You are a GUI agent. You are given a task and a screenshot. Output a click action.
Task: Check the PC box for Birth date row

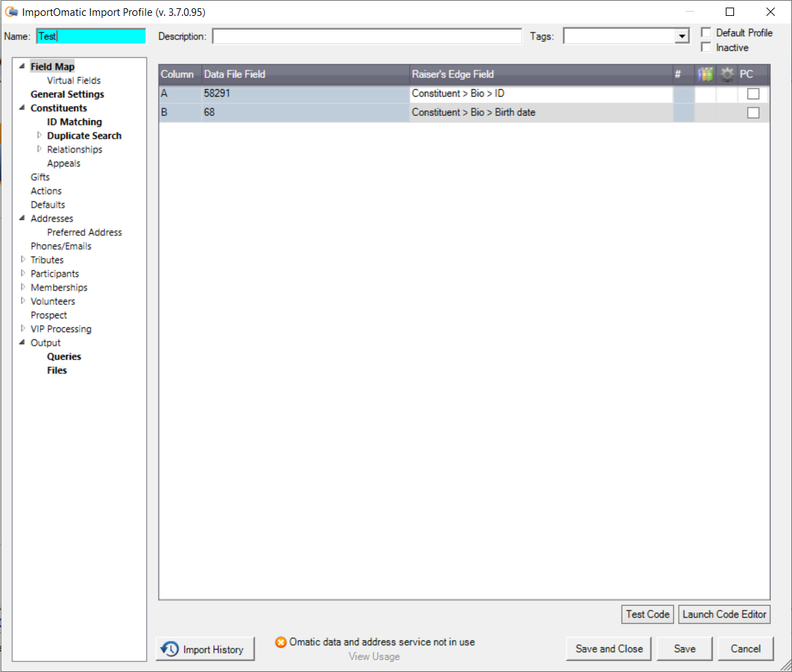[753, 112]
